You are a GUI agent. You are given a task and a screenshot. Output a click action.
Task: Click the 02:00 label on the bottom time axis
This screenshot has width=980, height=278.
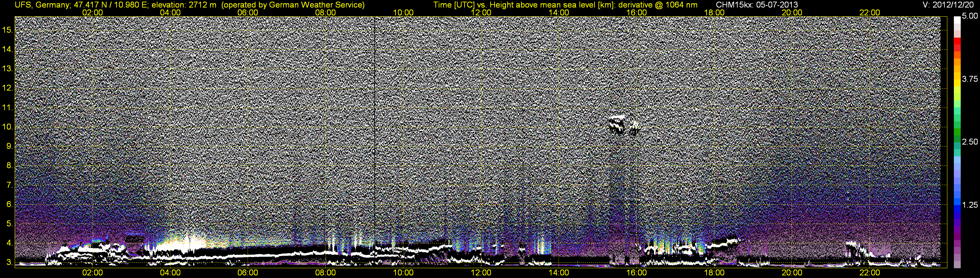click(x=92, y=273)
